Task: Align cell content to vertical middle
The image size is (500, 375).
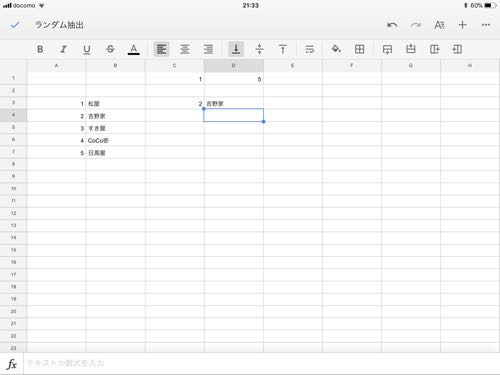Action: click(259, 49)
